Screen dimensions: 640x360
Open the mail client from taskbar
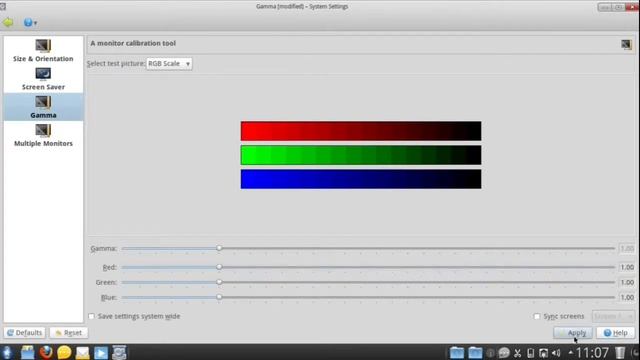click(x=82, y=352)
